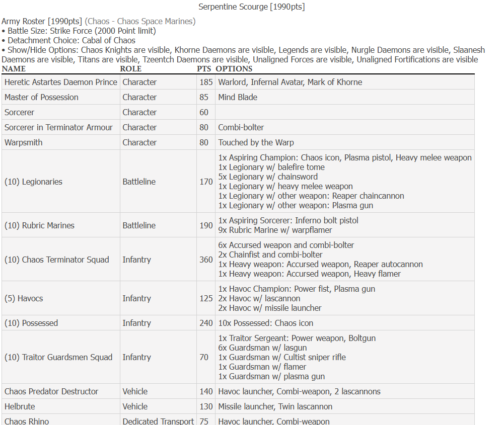Screen dimensions: 504x425
Task: Click the 'Vehicle' role for Helbrute
Action: point(135,407)
